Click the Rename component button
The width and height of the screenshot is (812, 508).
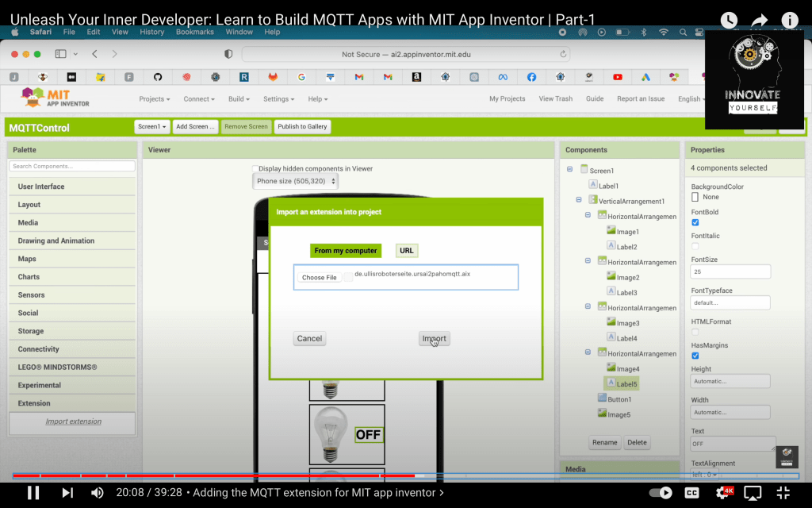[x=604, y=443]
